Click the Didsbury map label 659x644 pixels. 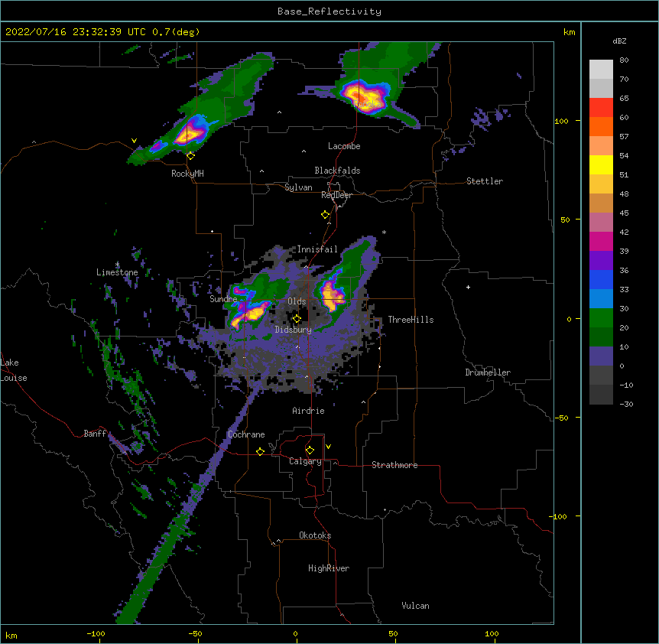pos(294,330)
